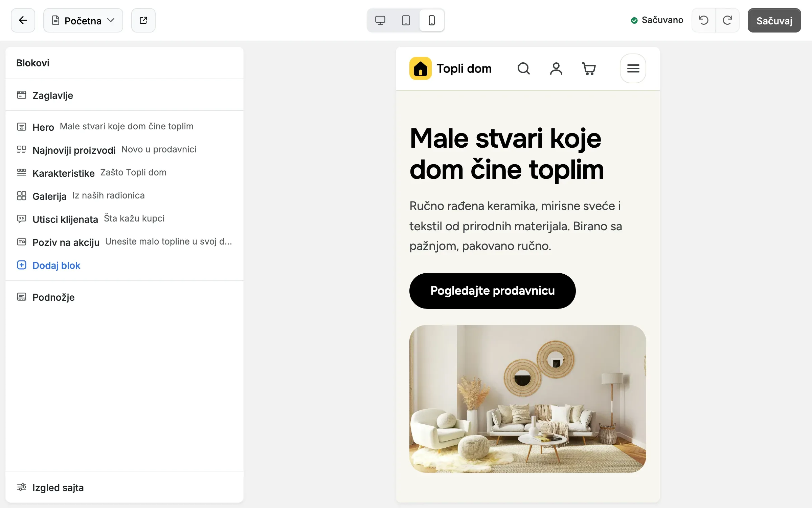Click the Sačuvaj save button
The image size is (812, 508).
(774, 20)
